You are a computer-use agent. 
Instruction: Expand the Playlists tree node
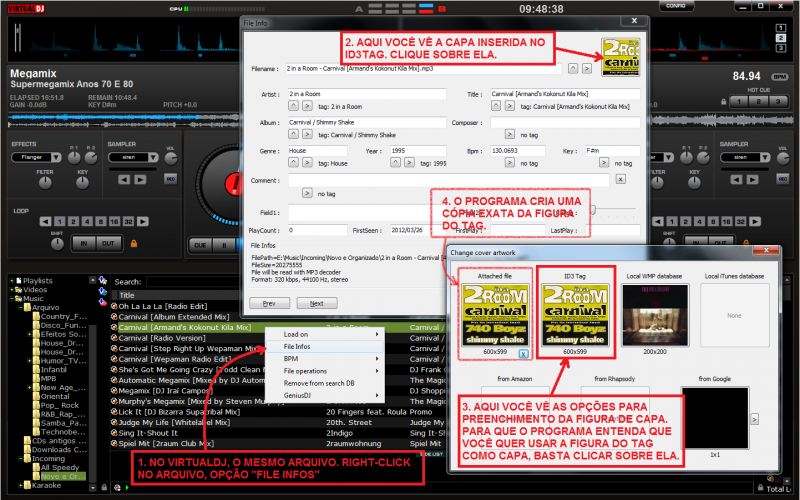coord(12,281)
